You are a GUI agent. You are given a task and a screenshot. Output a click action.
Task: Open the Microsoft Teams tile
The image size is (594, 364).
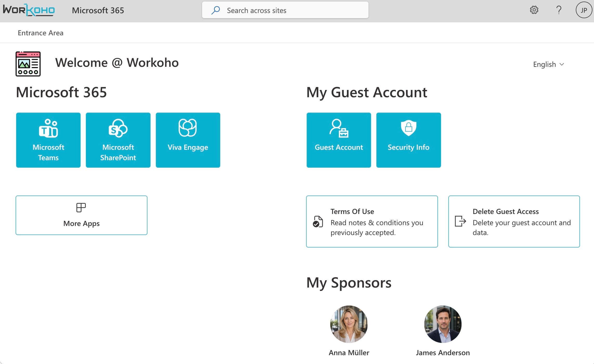coord(48,140)
